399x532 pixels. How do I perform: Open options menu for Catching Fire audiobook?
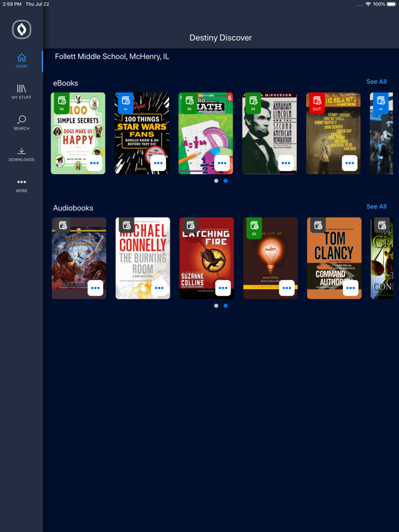223,288
